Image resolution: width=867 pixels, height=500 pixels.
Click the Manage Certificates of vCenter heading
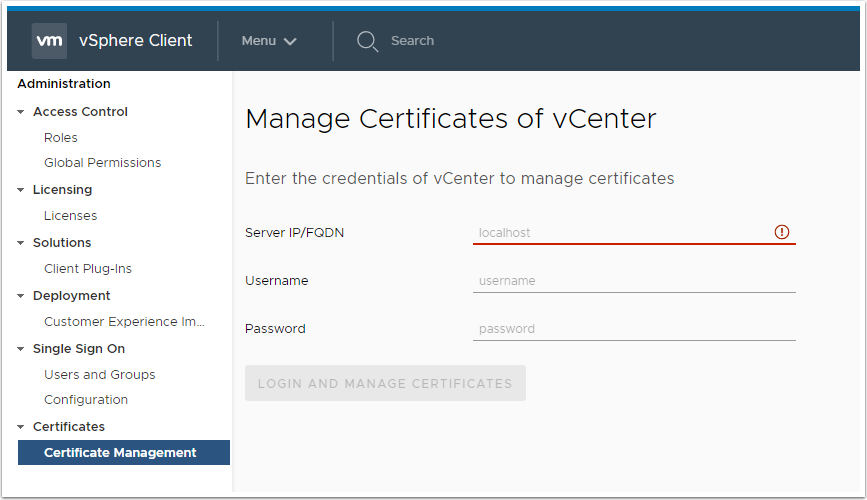tap(451, 118)
